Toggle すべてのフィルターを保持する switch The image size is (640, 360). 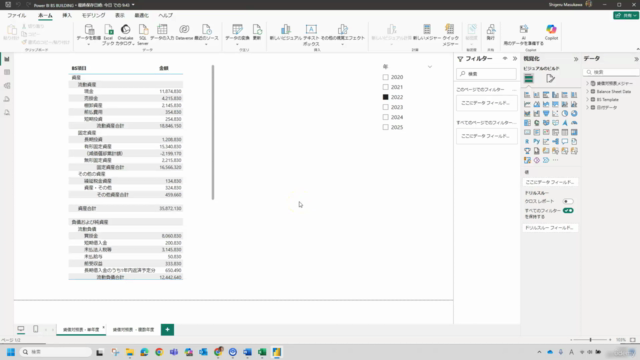[568, 211]
